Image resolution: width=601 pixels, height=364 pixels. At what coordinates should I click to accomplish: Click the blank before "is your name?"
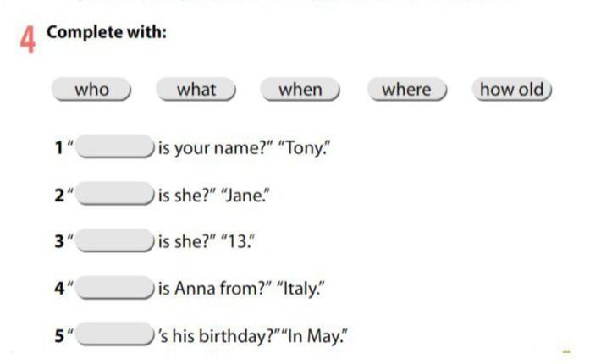coord(115,148)
